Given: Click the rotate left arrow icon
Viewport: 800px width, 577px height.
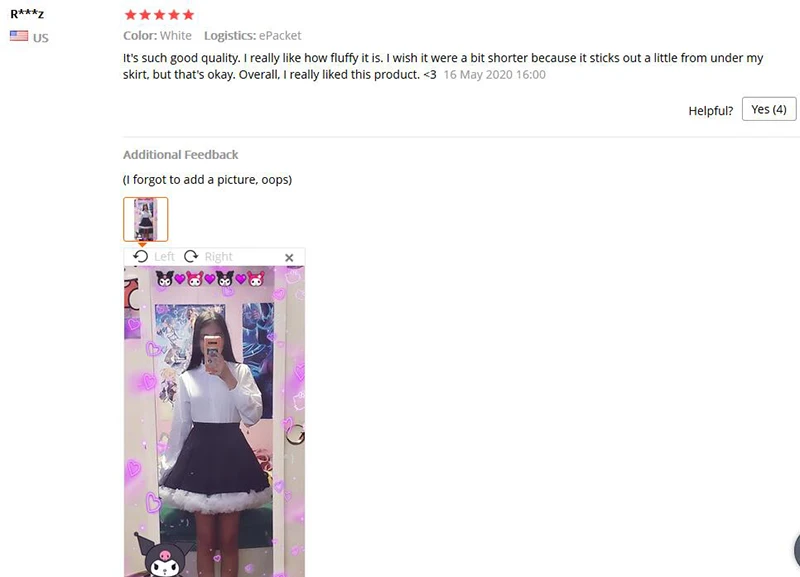Looking at the screenshot, I should tap(140, 256).
